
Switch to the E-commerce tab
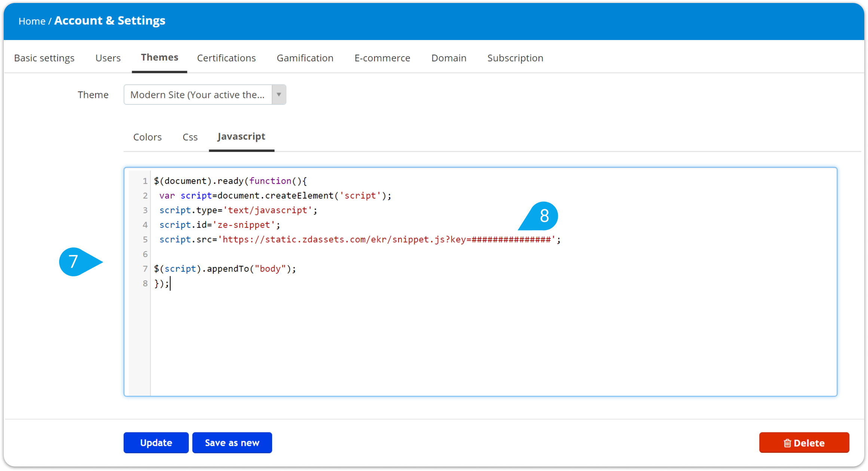382,58
